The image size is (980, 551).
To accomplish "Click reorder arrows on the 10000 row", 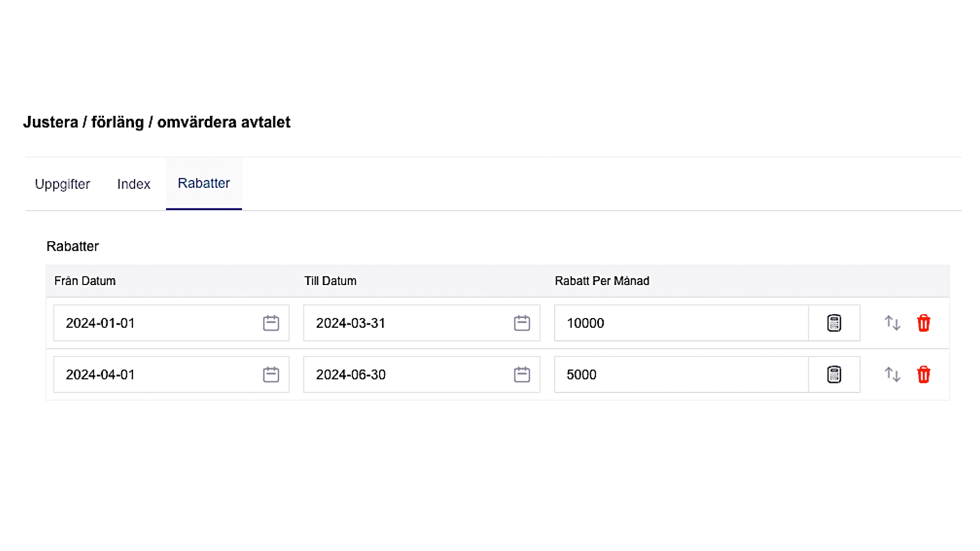I will tap(892, 323).
